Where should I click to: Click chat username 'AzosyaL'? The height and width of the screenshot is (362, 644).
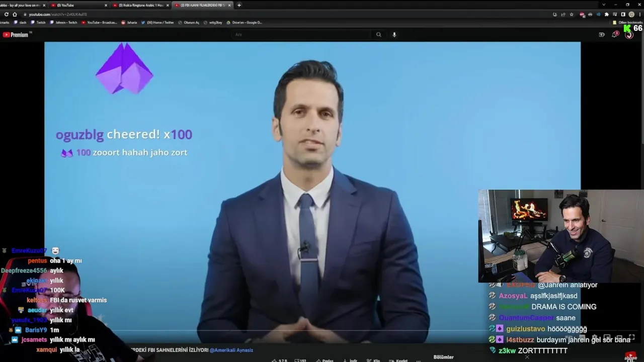[x=513, y=296]
